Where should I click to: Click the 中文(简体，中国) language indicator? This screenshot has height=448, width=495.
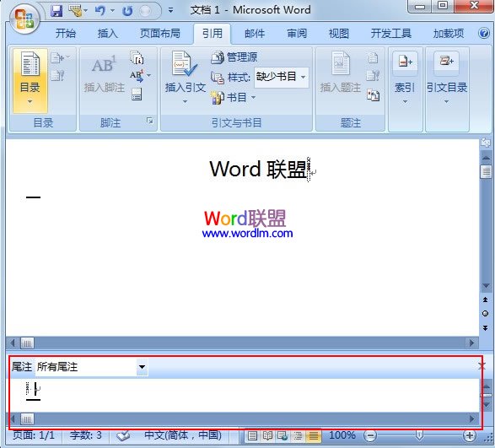point(183,435)
